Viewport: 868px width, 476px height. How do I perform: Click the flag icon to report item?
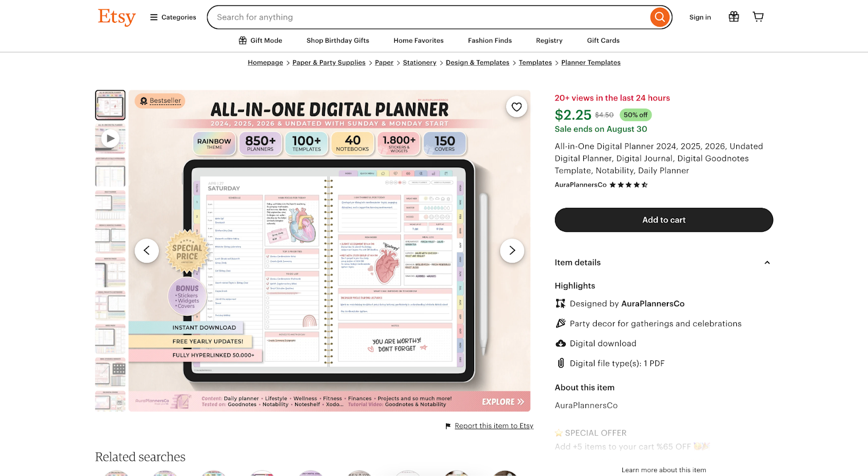[x=448, y=426]
